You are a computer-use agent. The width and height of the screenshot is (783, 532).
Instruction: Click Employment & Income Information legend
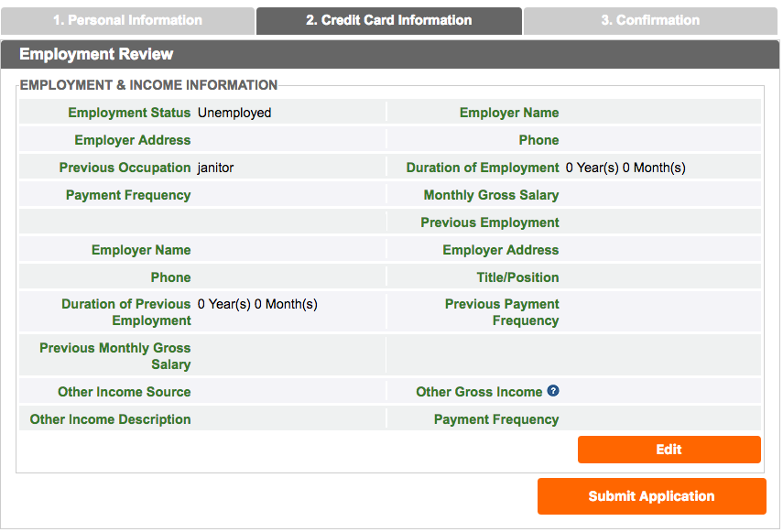click(x=148, y=85)
